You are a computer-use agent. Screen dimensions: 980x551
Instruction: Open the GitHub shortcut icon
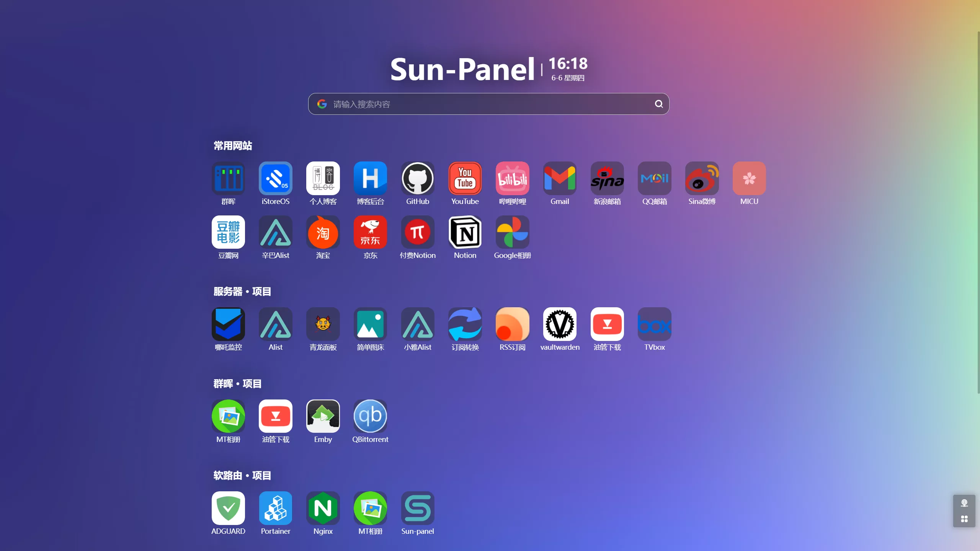(417, 178)
